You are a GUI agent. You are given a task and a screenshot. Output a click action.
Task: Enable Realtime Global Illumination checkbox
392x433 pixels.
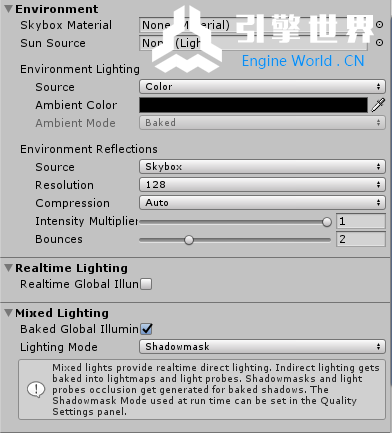[x=146, y=284]
